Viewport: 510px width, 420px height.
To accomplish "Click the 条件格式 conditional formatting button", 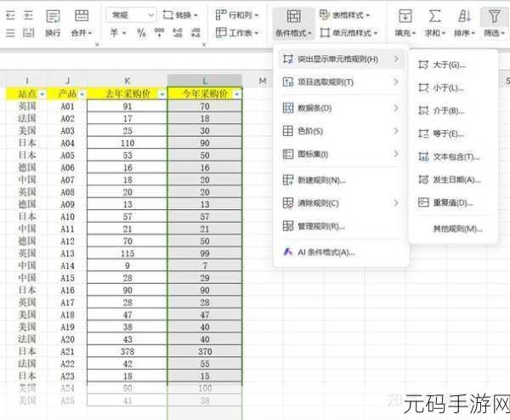I will pos(293,23).
